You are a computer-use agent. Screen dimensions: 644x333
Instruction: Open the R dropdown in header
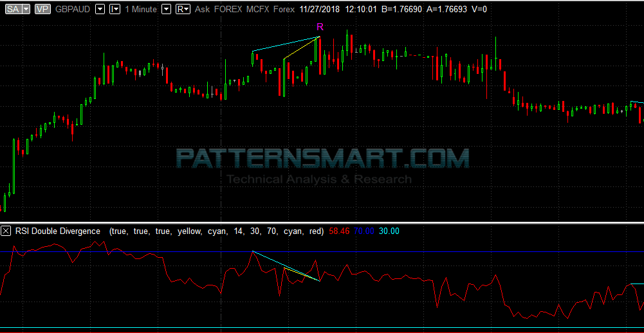tap(183, 9)
